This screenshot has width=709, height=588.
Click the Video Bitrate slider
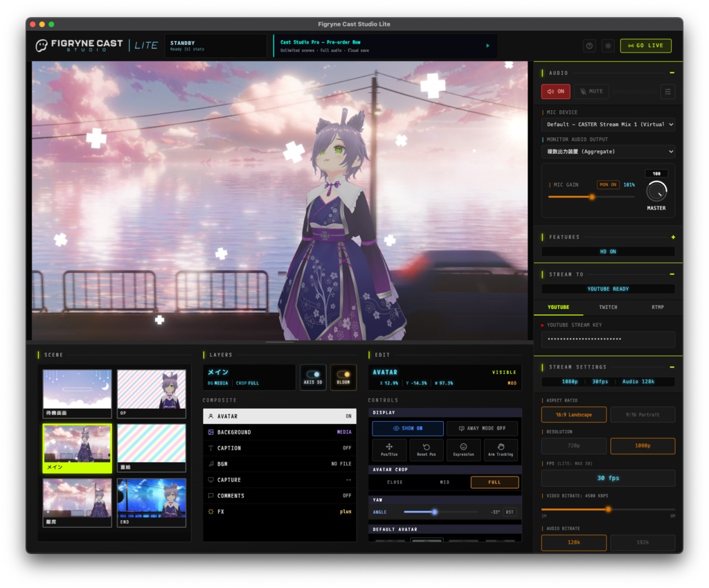pos(608,509)
